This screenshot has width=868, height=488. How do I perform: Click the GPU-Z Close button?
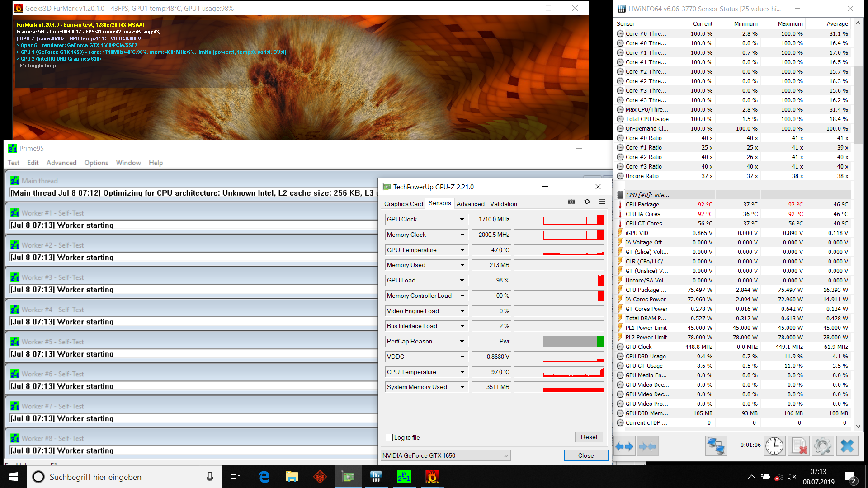click(585, 455)
